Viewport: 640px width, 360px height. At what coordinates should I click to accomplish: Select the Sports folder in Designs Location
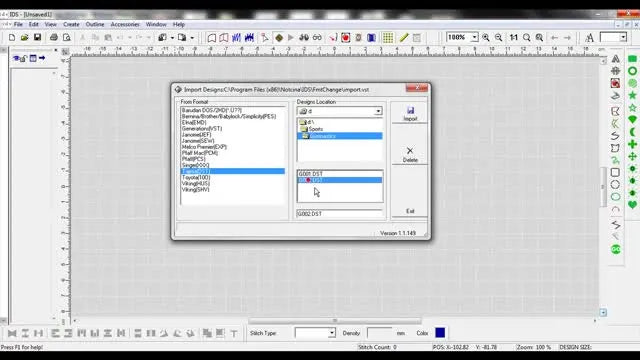click(316, 129)
